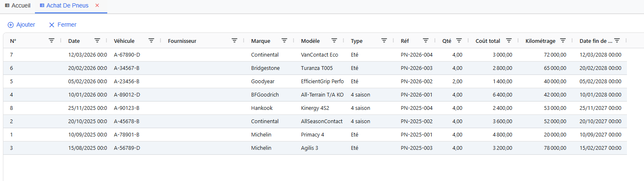644x181 pixels.
Task: Click the Fermer button
Action: click(63, 25)
